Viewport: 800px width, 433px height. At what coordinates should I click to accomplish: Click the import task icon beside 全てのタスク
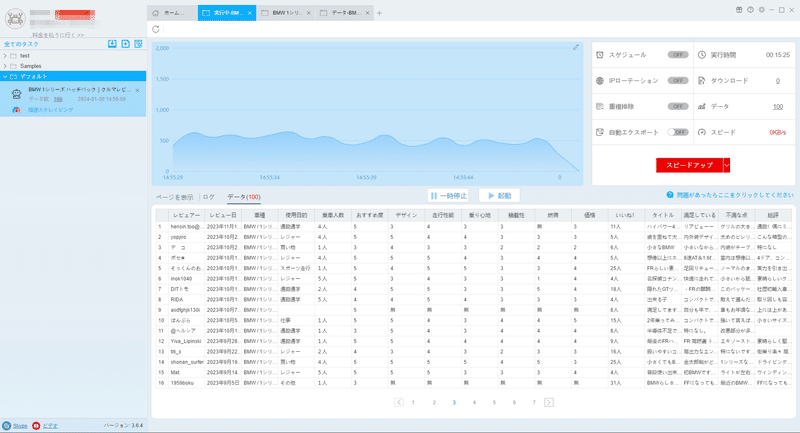click(x=112, y=44)
